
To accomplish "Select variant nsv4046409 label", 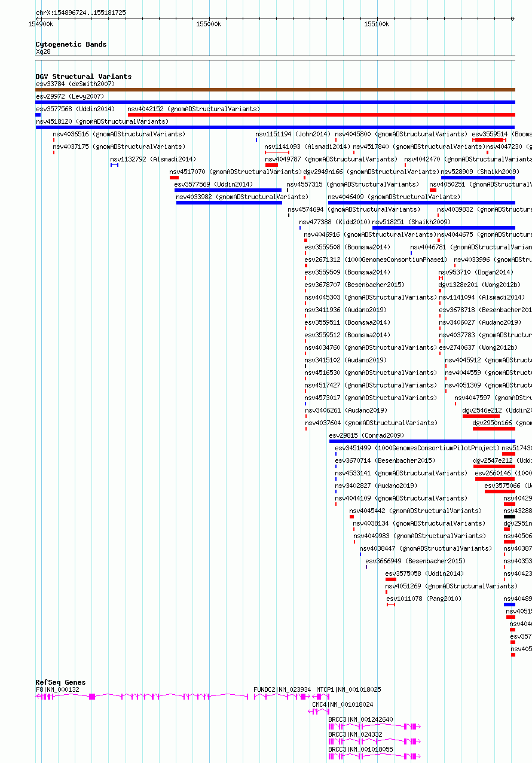I will point(395,197).
